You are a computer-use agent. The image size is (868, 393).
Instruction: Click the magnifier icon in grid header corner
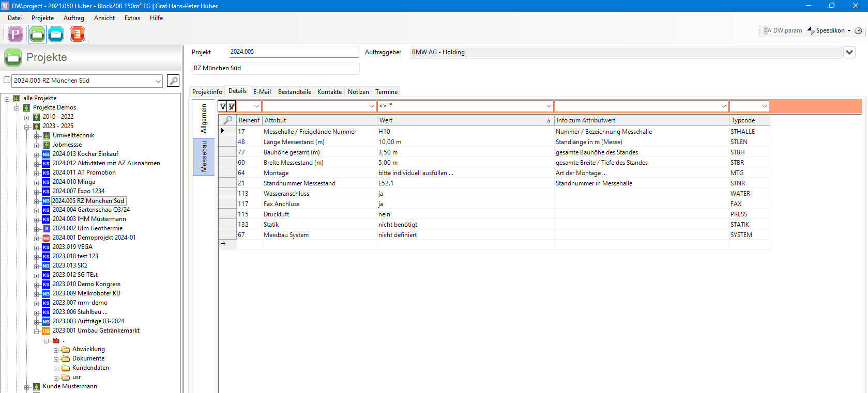point(227,120)
